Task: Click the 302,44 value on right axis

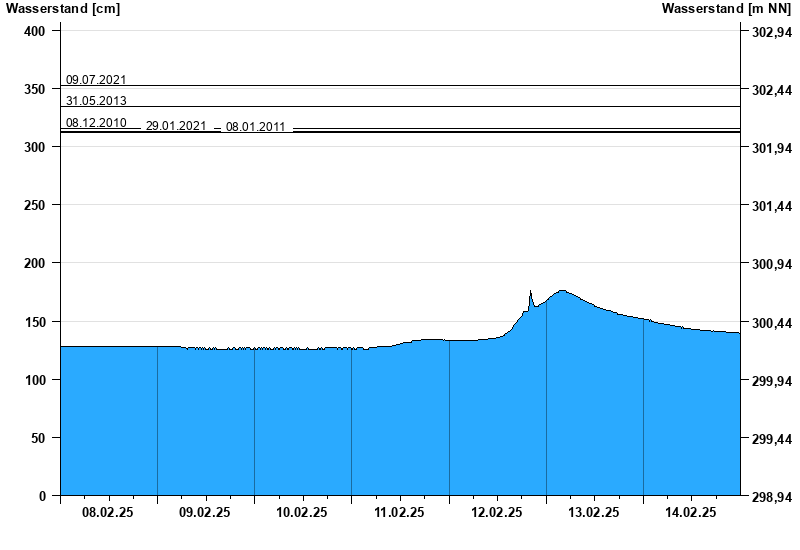Action: click(x=772, y=90)
